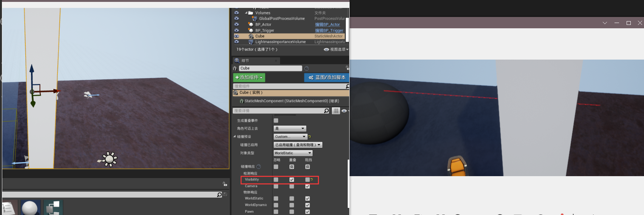Image resolution: width=644 pixels, height=215 pixels.
Task: Switch to the Details tab
Action: [x=245, y=61]
